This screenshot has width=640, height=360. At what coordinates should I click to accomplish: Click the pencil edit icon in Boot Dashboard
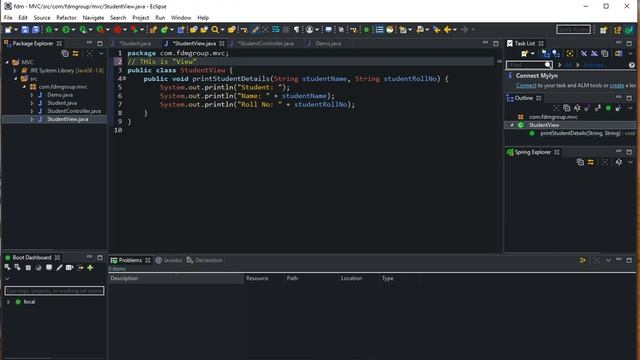click(59, 267)
